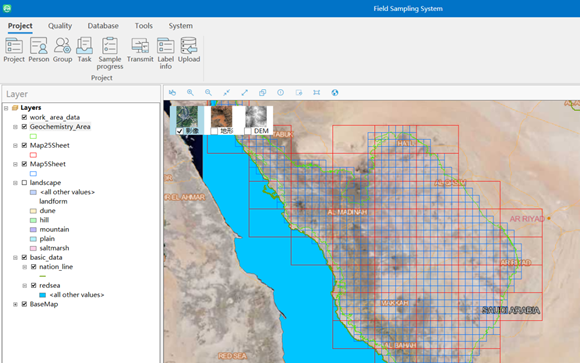Screen dimensions: 580x363
Task: Enable the landscape layer checkbox
Action: (24, 183)
